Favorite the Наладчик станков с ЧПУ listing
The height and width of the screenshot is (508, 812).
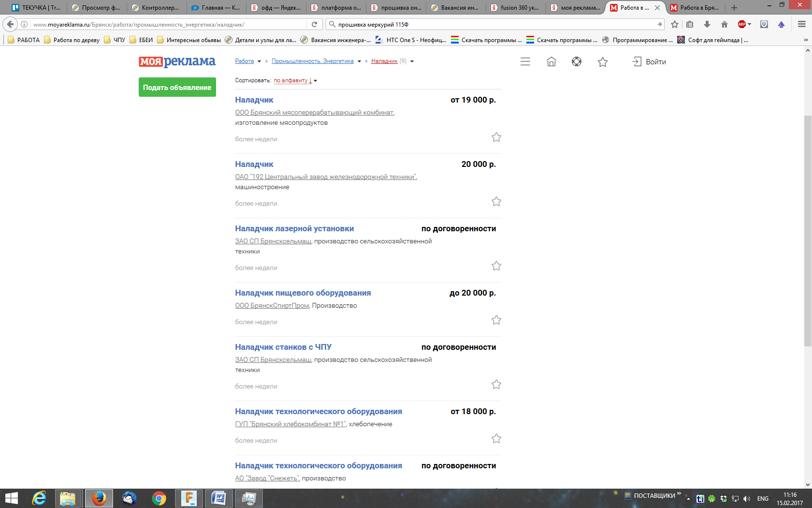tap(496, 385)
